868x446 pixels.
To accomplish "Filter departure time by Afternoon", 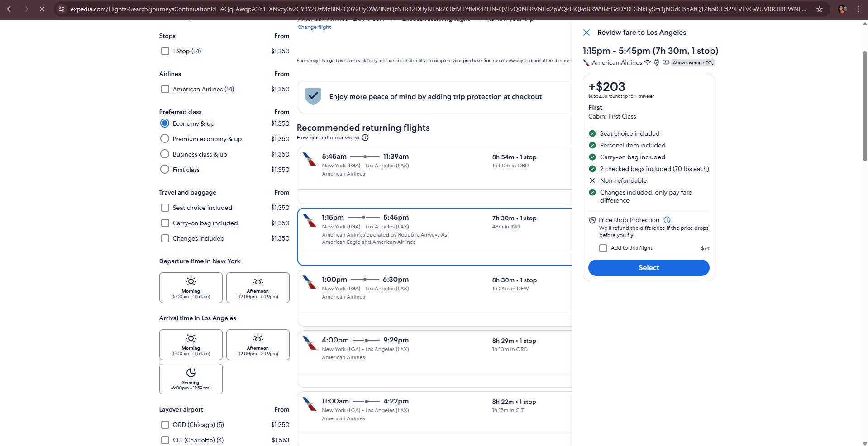I will point(258,288).
